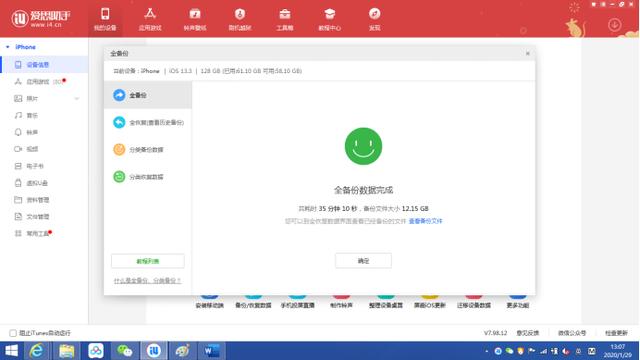Screen dimensions: 640x360
Task: Open the 什么是全备份、分类备份? help link
Action: point(147,280)
